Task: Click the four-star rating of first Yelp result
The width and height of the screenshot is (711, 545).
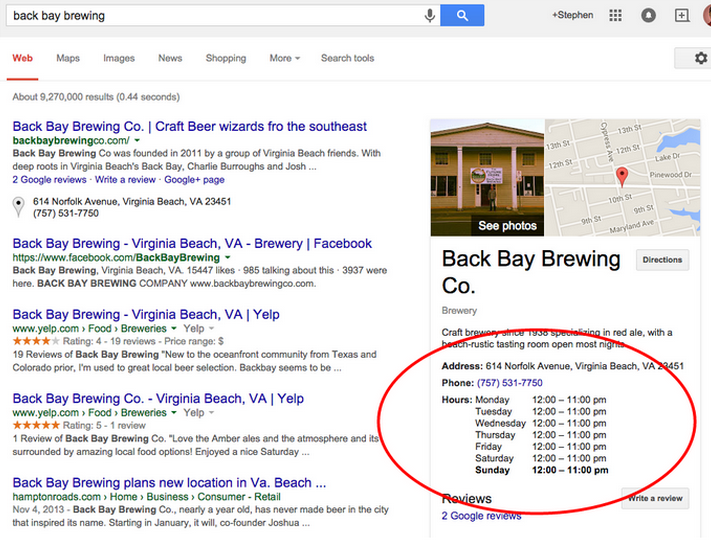Action: tap(36, 341)
